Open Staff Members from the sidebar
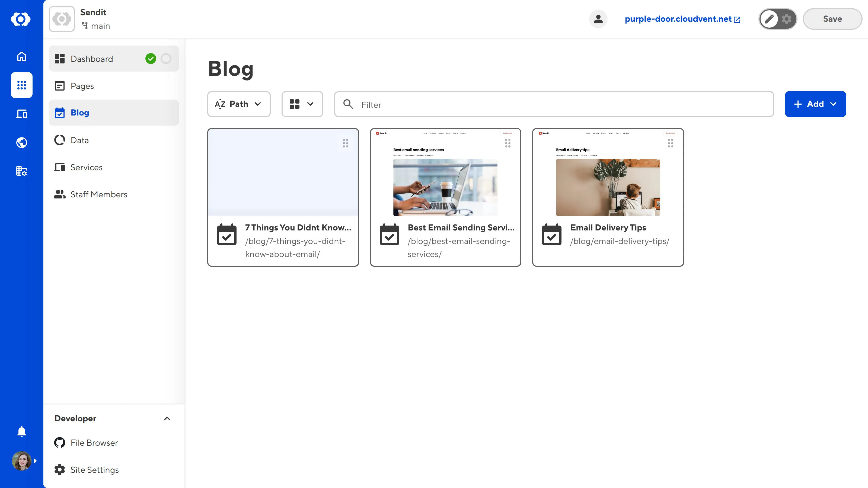Viewport: 868px width, 488px height. pos(99,194)
